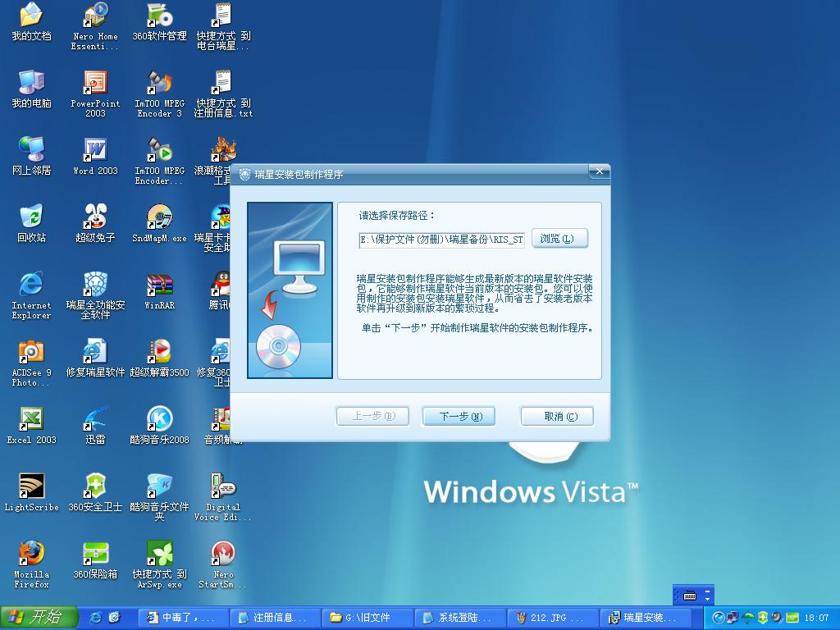
Task: Click inside the save path input field
Action: 442,240
